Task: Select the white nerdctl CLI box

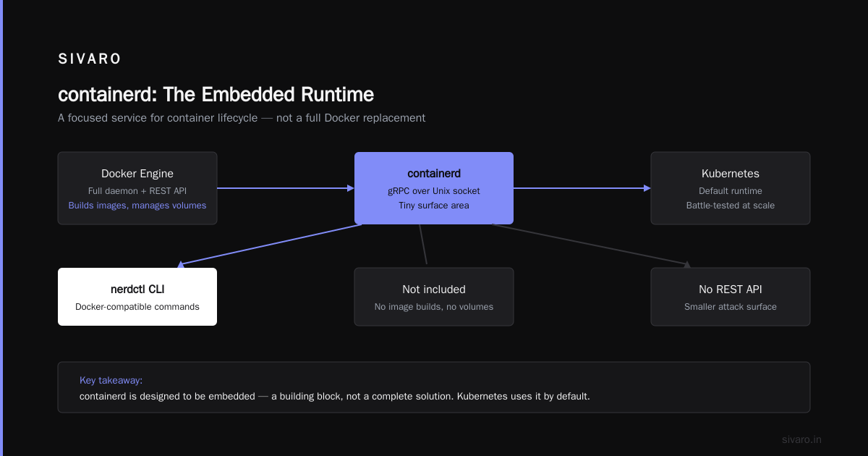Action: pyautogui.click(x=137, y=297)
